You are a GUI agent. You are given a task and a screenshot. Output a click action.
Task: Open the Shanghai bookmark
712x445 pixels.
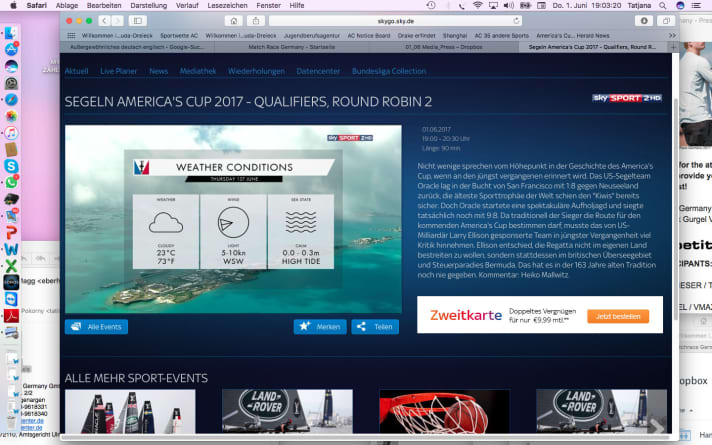[455, 35]
